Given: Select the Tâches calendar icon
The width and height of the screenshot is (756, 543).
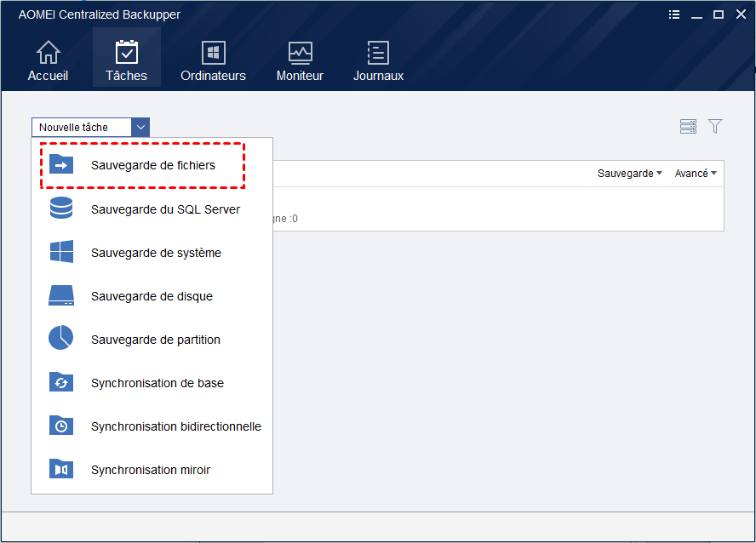Looking at the screenshot, I should tap(127, 52).
